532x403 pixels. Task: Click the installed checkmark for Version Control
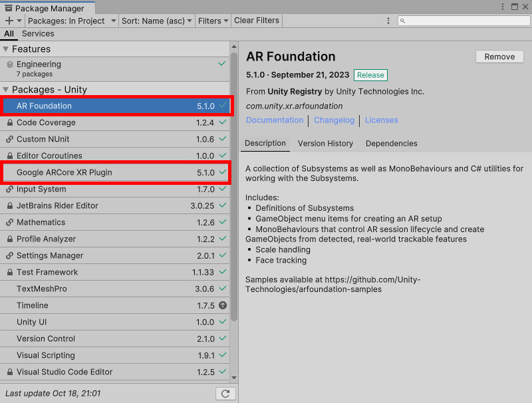[223, 338]
